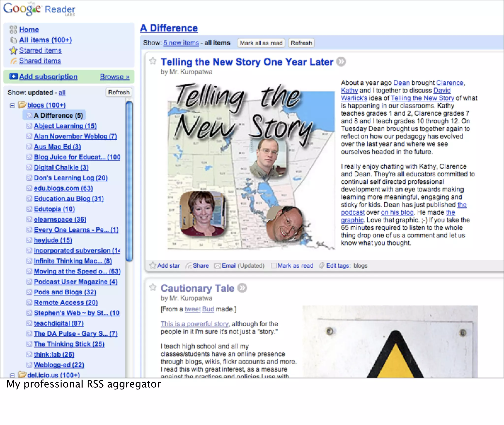Click the blogs folder icon
This screenshot has height=425, width=504.
[x=22, y=105]
